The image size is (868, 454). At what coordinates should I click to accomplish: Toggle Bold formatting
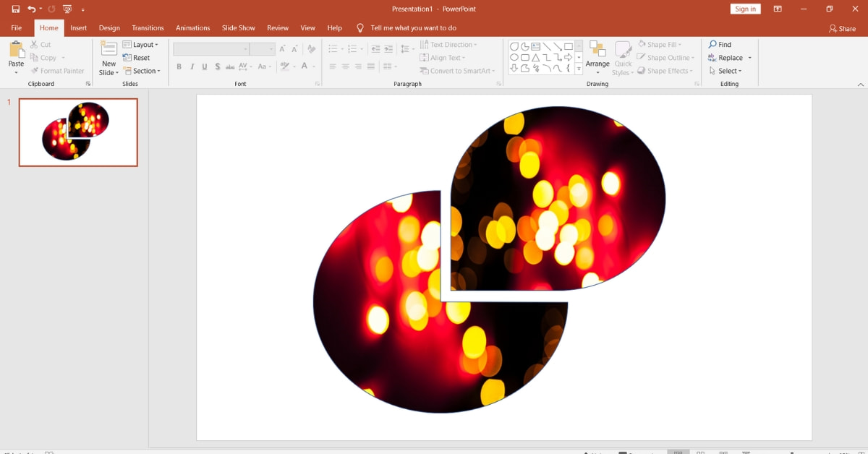(x=179, y=67)
